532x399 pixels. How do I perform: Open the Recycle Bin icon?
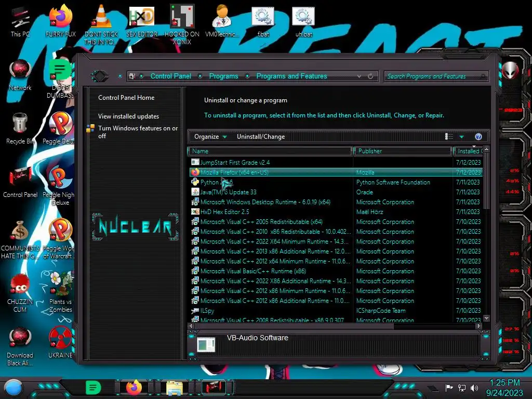pyautogui.click(x=20, y=128)
